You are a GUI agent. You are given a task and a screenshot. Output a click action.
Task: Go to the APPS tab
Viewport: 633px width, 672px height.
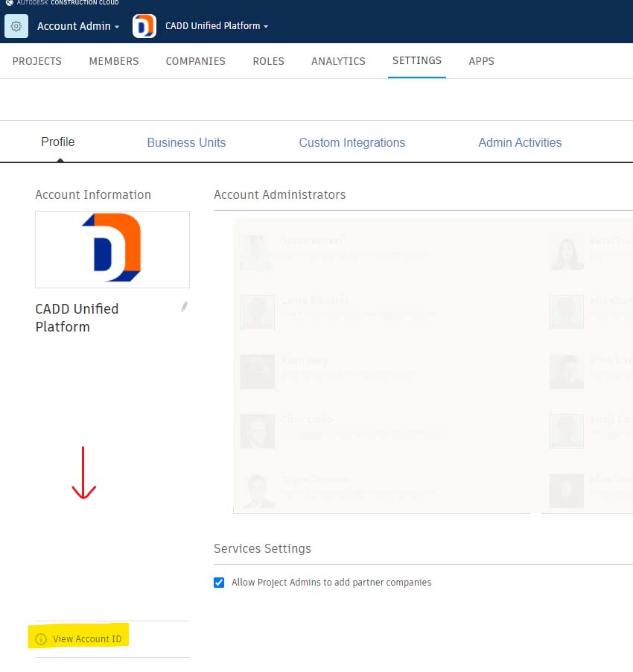(481, 61)
